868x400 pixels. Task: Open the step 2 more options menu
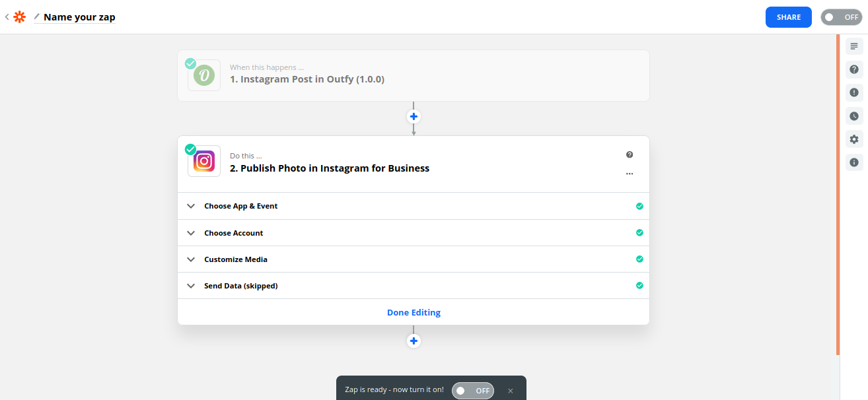tap(630, 174)
